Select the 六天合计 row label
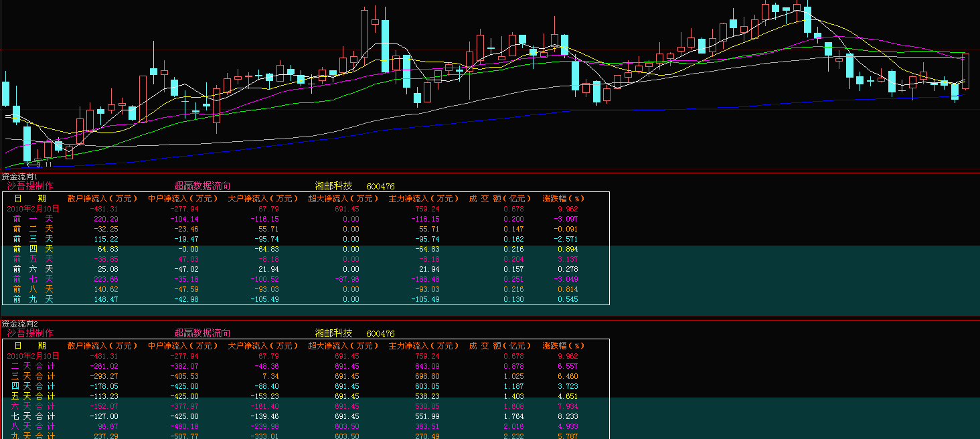 coord(33,406)
